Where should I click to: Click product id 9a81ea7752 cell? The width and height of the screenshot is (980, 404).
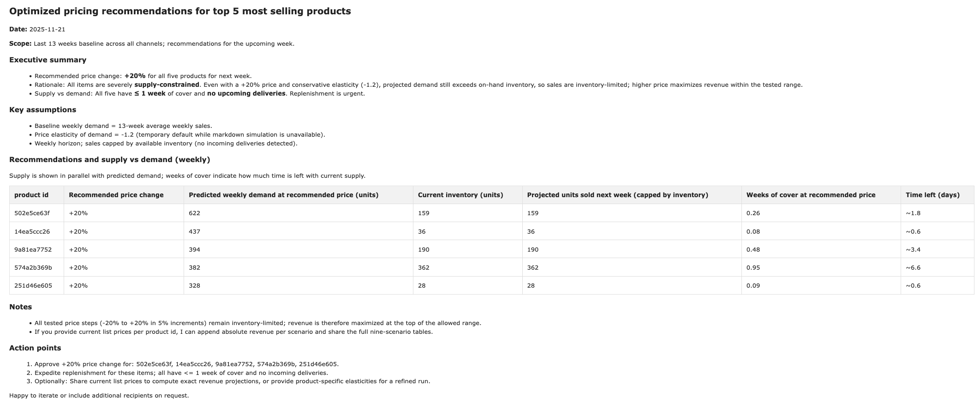(x=33, y=250)
